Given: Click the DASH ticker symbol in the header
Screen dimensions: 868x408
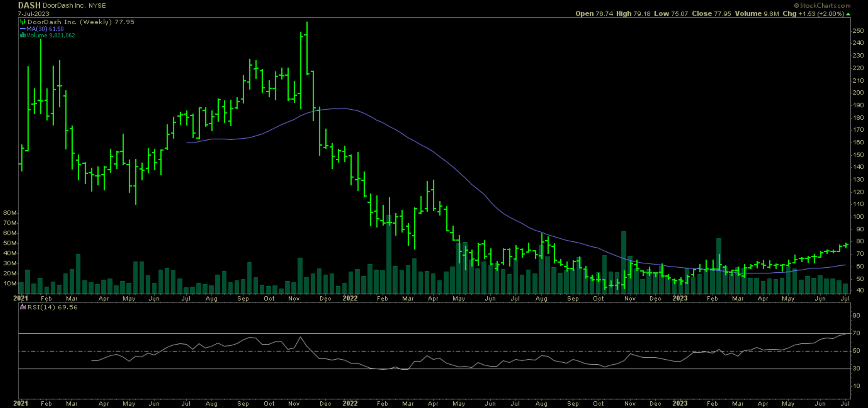Looking at the screenshot, I should click(x=29, y=5).
